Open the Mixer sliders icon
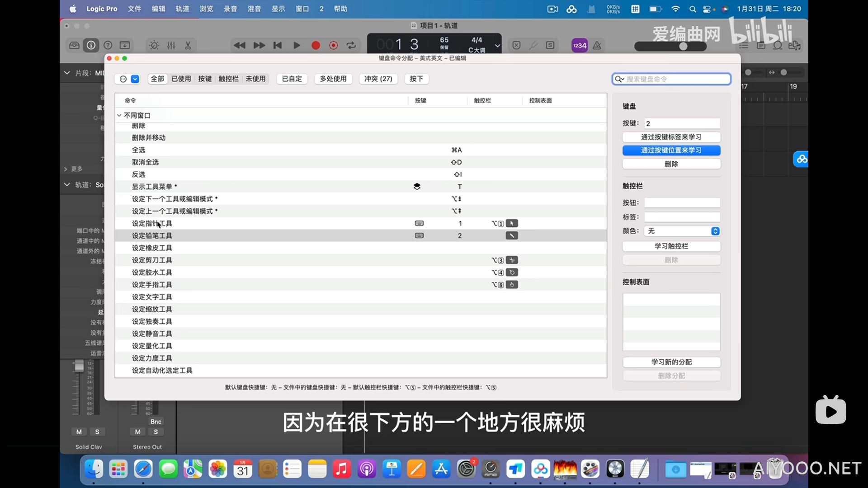The height and width of the screenshot is (488, 868). [171, 45]
